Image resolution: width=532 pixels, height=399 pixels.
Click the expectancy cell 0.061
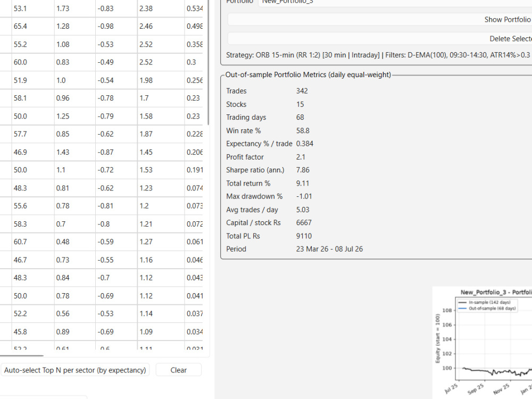click(194, 242)
